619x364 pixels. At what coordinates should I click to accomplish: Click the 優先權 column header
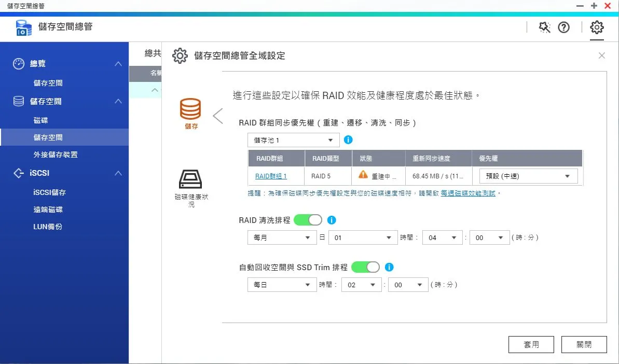tap(527, 159)
